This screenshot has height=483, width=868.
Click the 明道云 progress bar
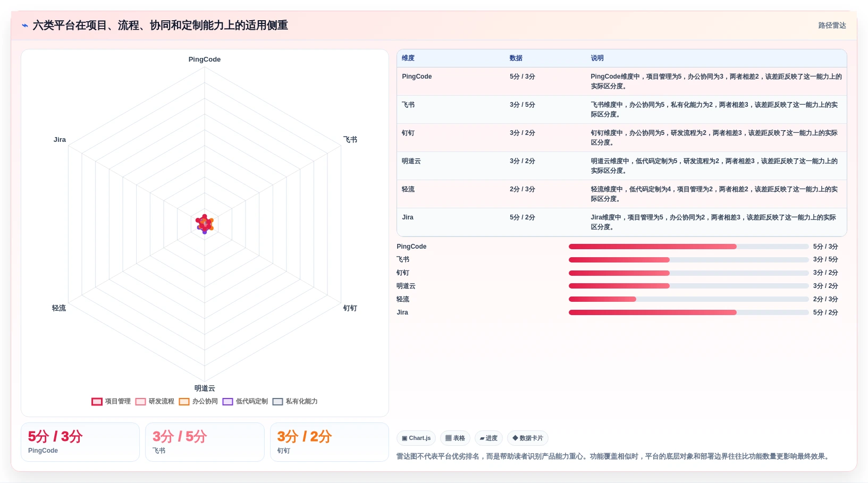[x=688, y=286]
